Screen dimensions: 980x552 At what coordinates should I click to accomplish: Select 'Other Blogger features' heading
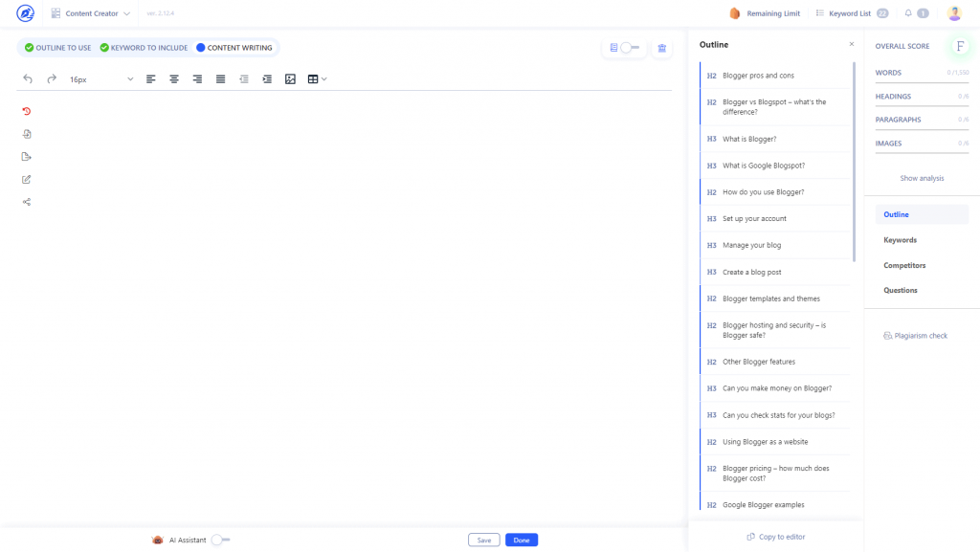(775, 362)
